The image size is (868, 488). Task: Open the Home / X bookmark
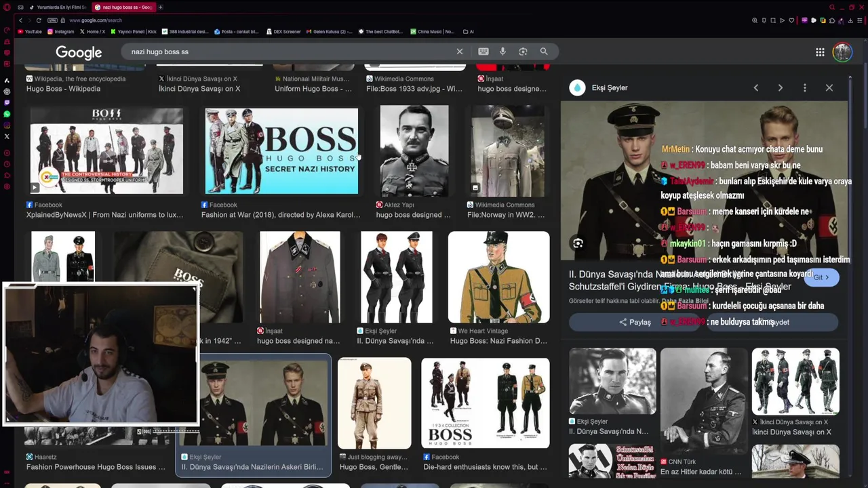point(92,32)
